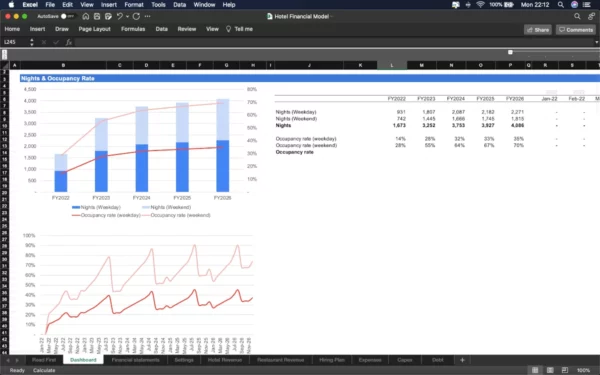Open the Tools menu in macOS menu bar
600x375 pixels.
pos(158,5)
